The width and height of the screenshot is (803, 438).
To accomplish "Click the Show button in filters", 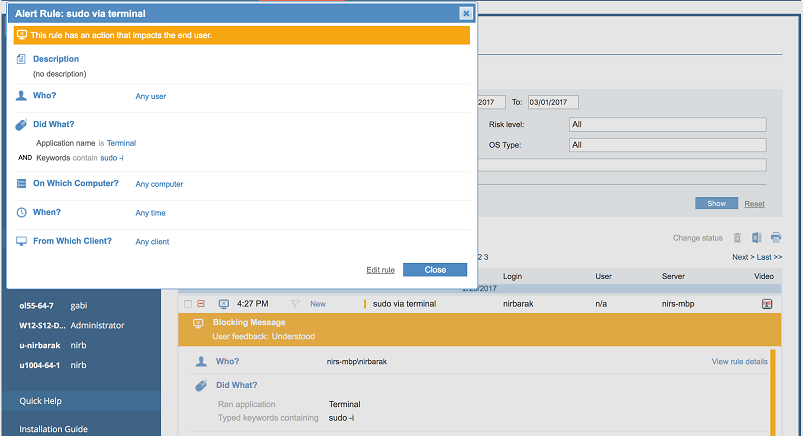I will coord(716,203).
